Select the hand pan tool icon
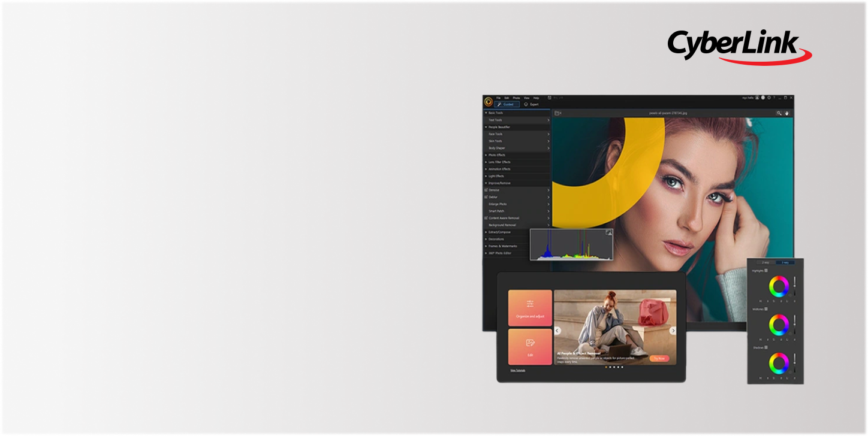 (787, 113)
